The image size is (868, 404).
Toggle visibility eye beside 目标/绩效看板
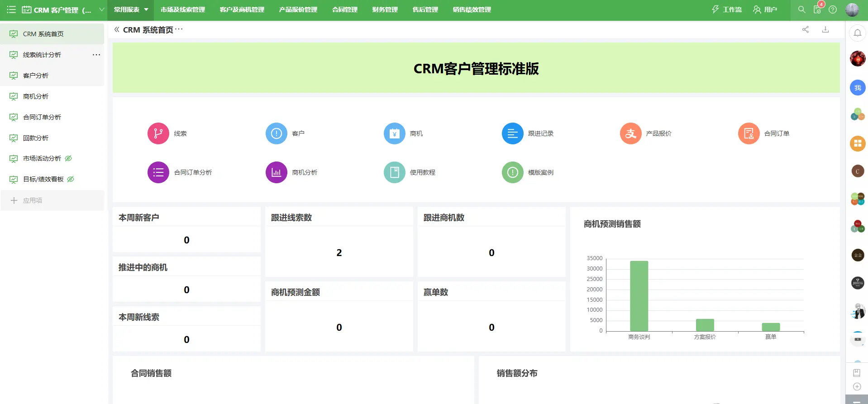tap(71, 179)
